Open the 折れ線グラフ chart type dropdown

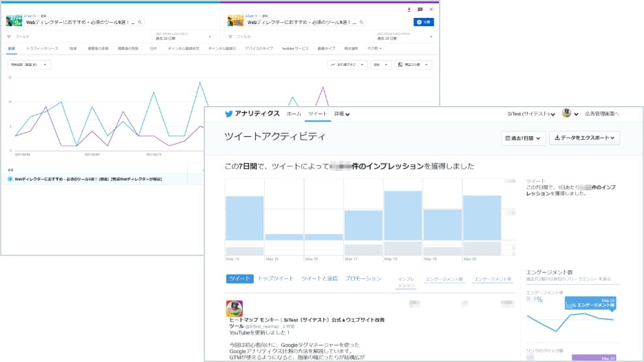coord(347,65)
